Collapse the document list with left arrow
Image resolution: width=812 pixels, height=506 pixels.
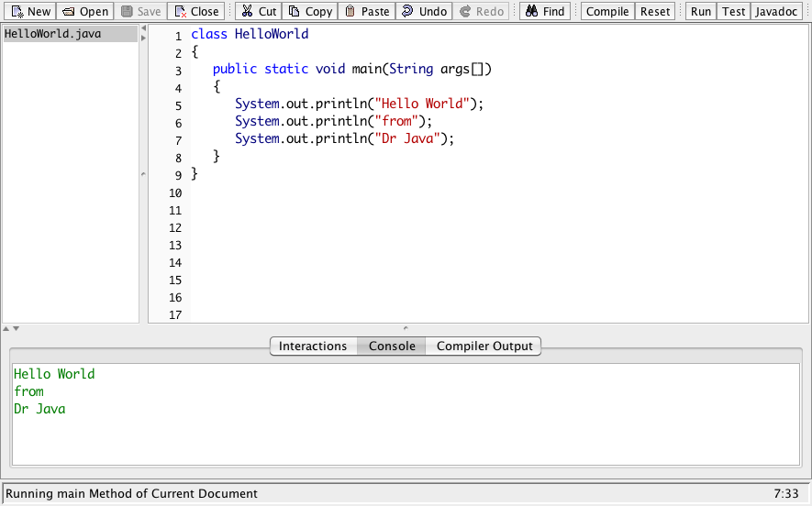point(143,27)
